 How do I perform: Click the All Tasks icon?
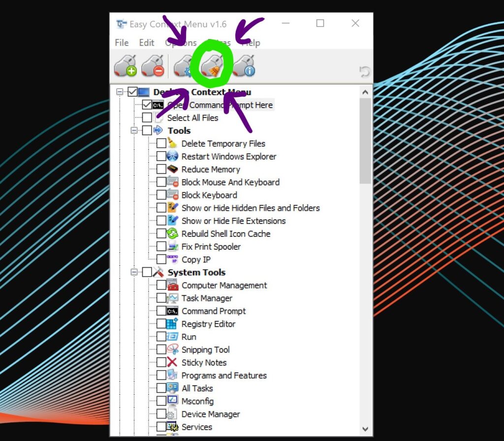[172, 388]
